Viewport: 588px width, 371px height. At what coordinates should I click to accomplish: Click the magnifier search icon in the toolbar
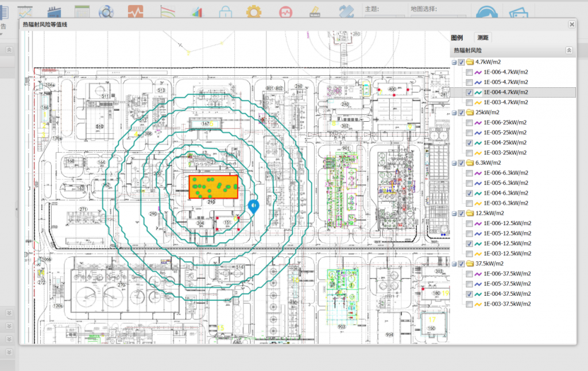click(106, 12)
